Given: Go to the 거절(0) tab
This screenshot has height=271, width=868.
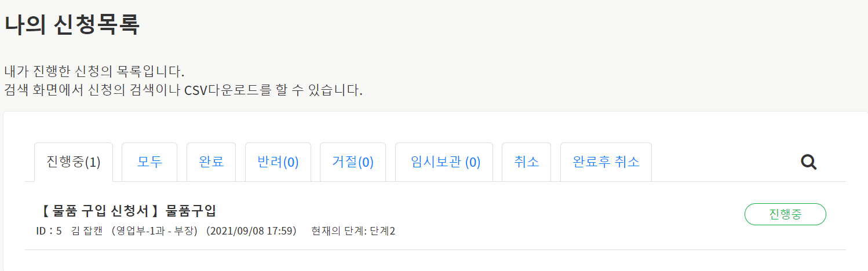Looking at the screenshot, I should click(x=353, y=162).
